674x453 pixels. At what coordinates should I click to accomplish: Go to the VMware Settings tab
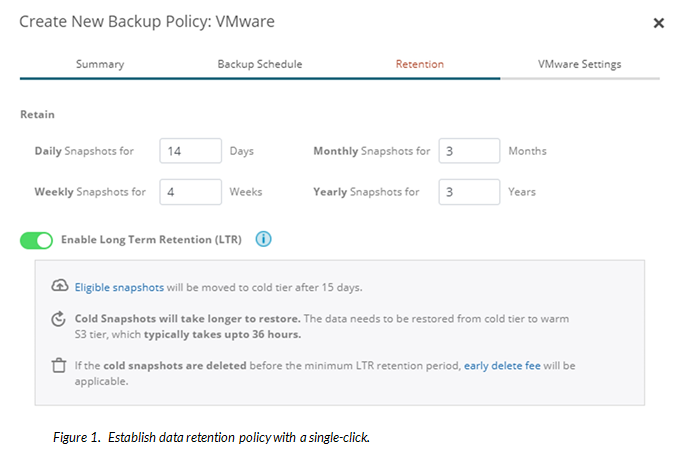pyautogui.click(x=579, y=64)
